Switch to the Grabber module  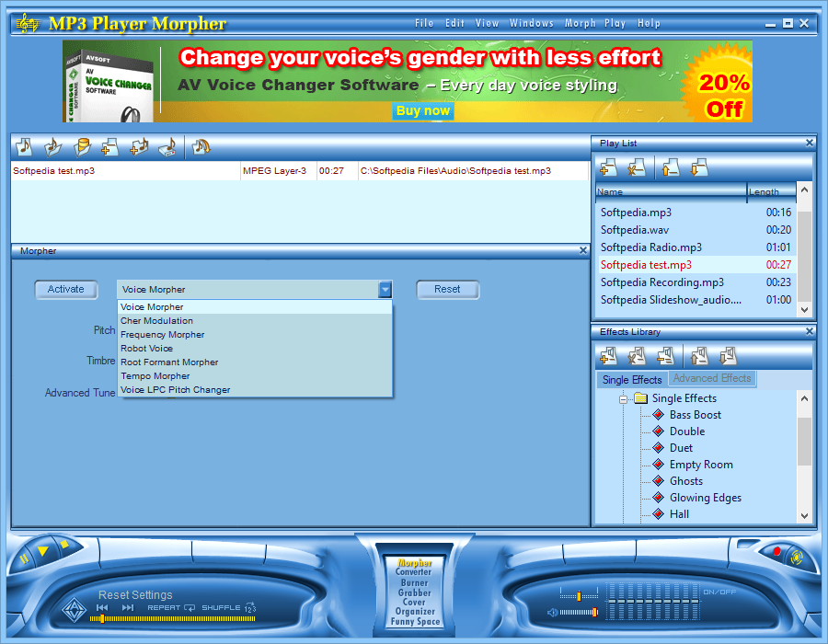pos(415,592)
